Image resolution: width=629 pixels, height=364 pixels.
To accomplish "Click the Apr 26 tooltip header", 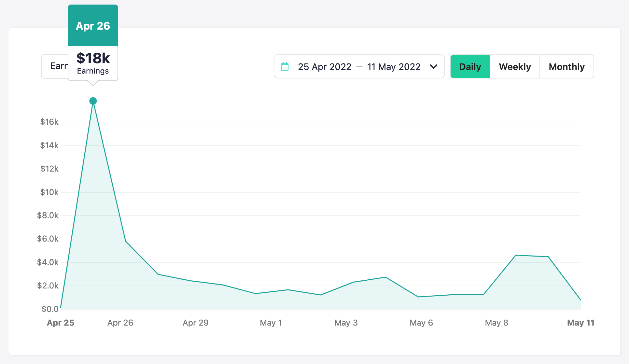I will click(93, 25).
